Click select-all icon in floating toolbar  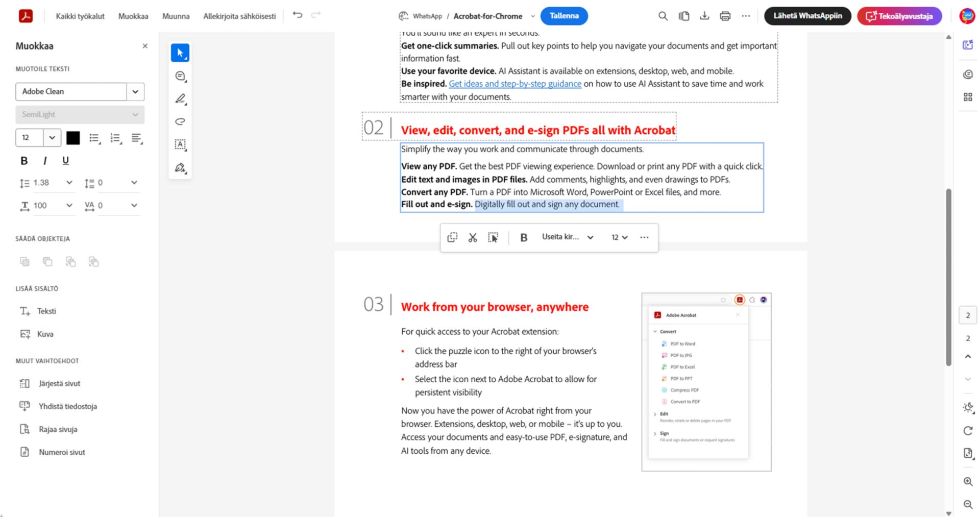(493, 237)
